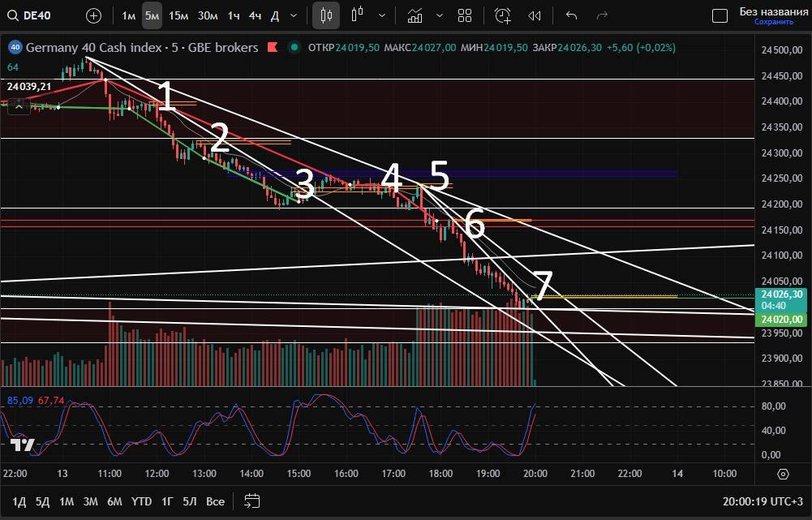Image resolution: width=812 pixels, height=520 pixels.
Task: Open the layout grid icon
Action: tap(465, 15)
